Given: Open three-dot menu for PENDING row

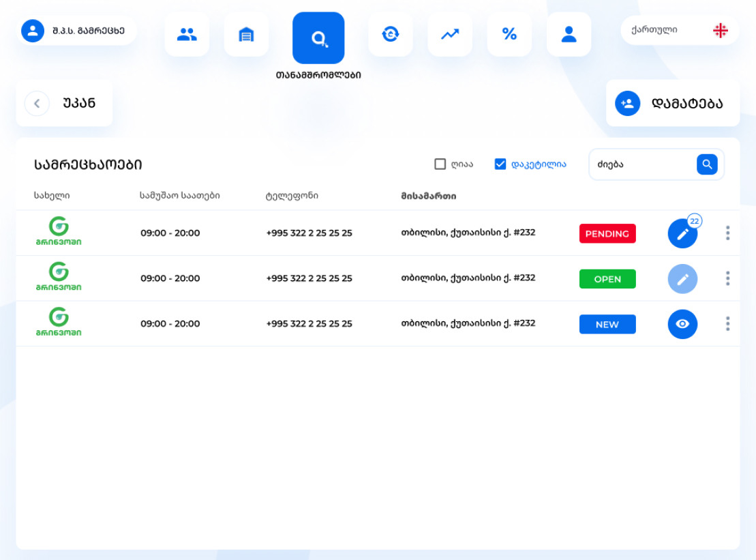Looking at the screenshot, I should (727, 233).
